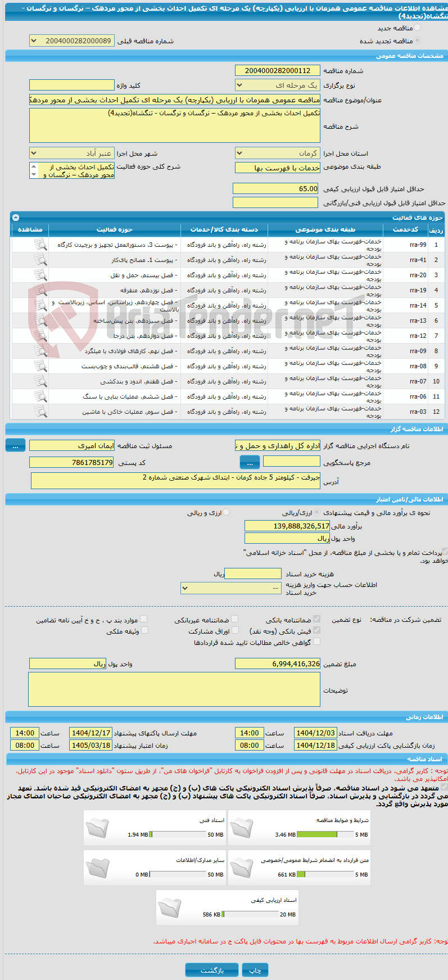448x980 pixels.
Task: Open the شماره مناقصه قبلی dropdown
Action: point(72,40)
